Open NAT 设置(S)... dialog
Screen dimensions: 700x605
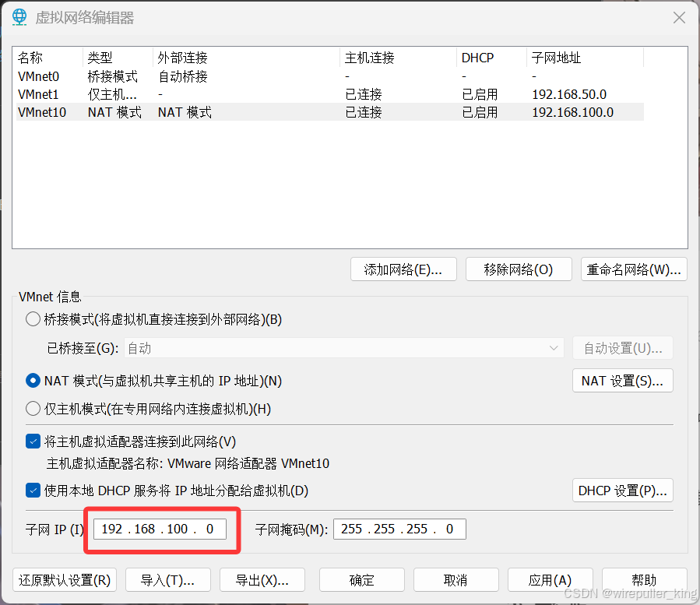[622, 381]
